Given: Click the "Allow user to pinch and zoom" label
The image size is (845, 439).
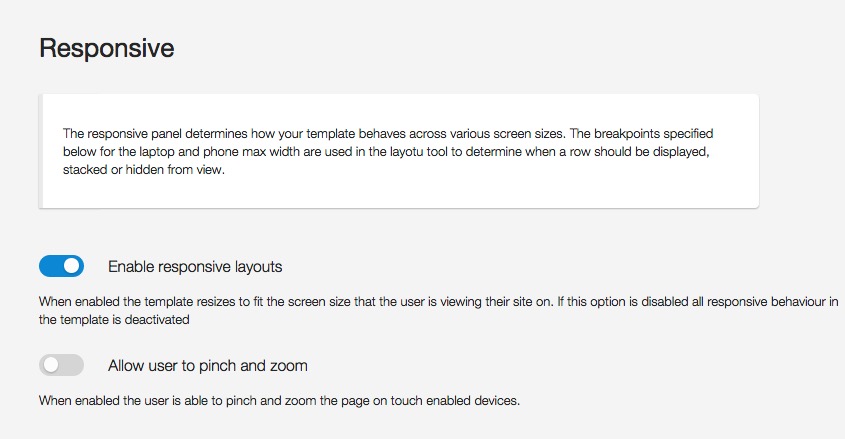Looking at the screenshot, I should [x=207, y=365].
